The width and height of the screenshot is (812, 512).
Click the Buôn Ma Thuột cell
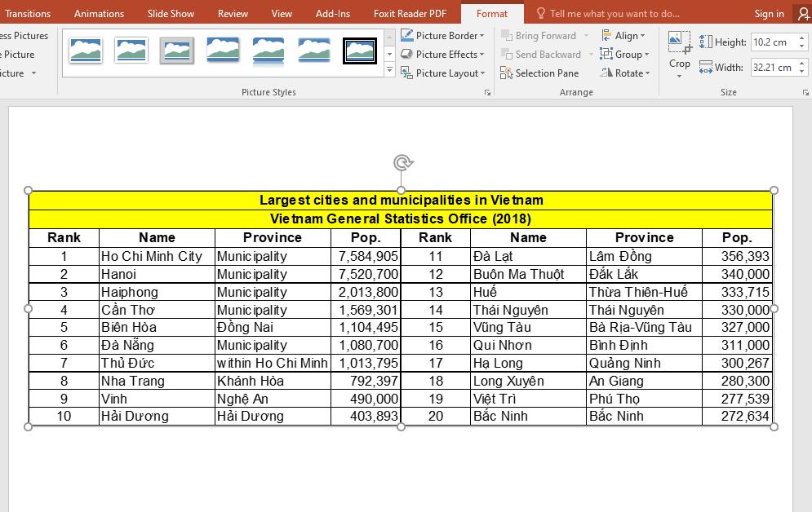pos(528,274)
